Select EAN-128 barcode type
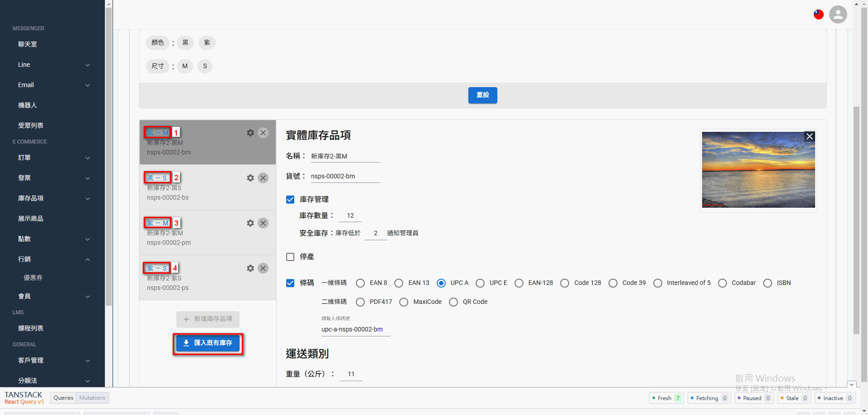This screenshot has height=415, width=868. tap(519, 283)
